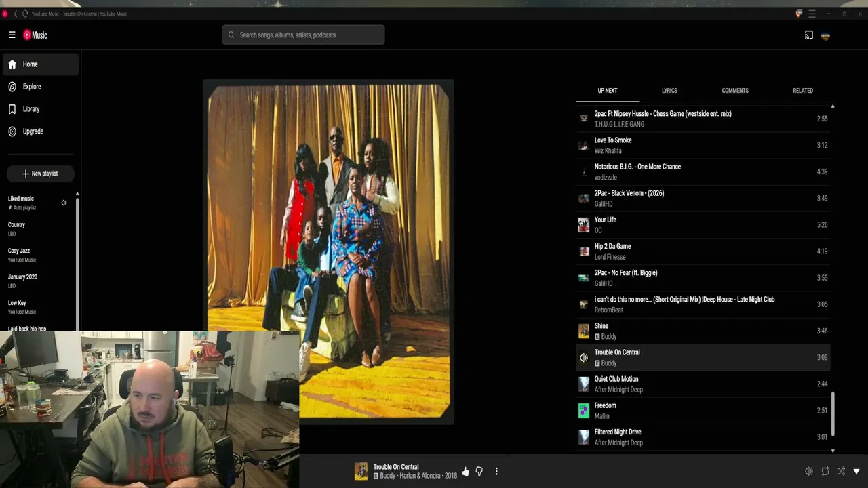Open the three-dot song options menu
Screen dimensions: 868x488
pyautogui.click(x=496, y=472)
